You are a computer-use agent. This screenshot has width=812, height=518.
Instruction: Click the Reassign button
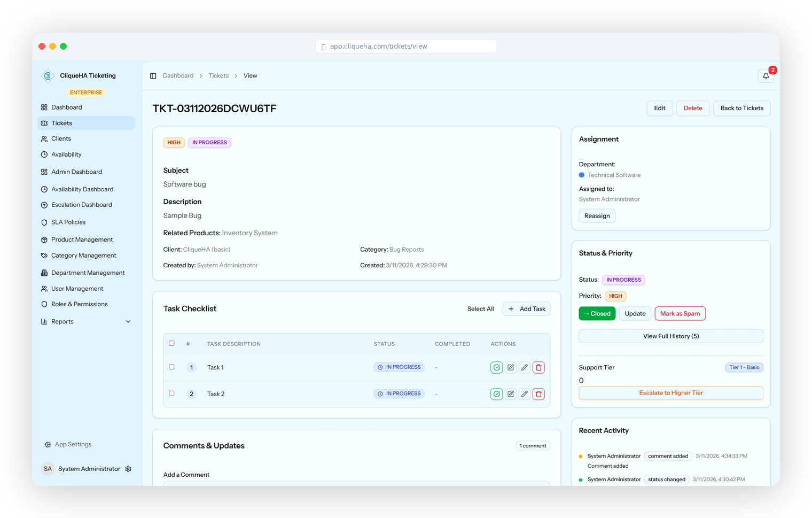(x=597, y=216)
